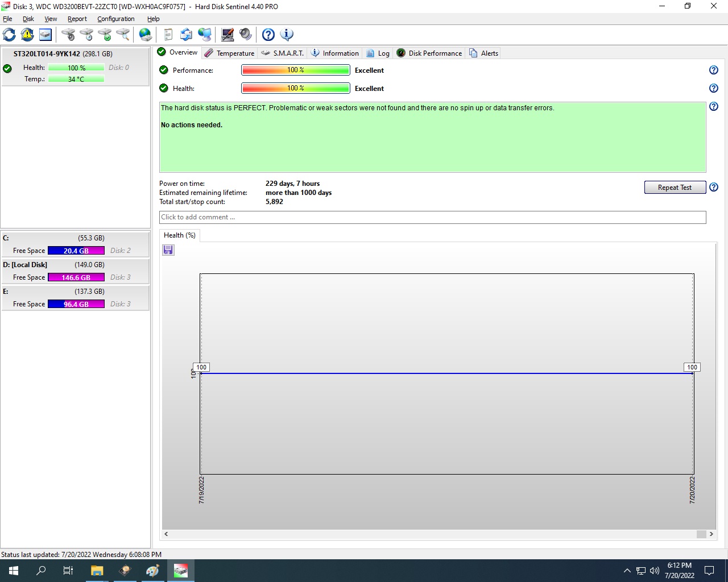
Task: Click the disk with magnifier surface test icon
Action: click(x=123, y=35)
